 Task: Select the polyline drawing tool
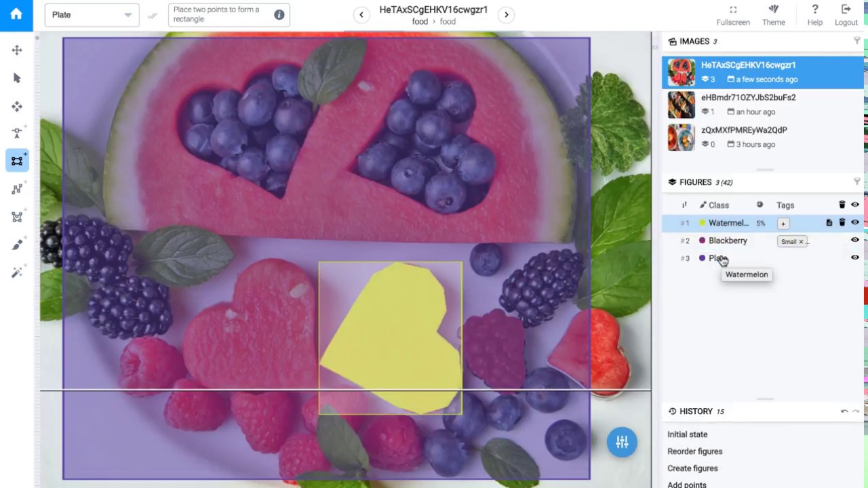[17, 189]
